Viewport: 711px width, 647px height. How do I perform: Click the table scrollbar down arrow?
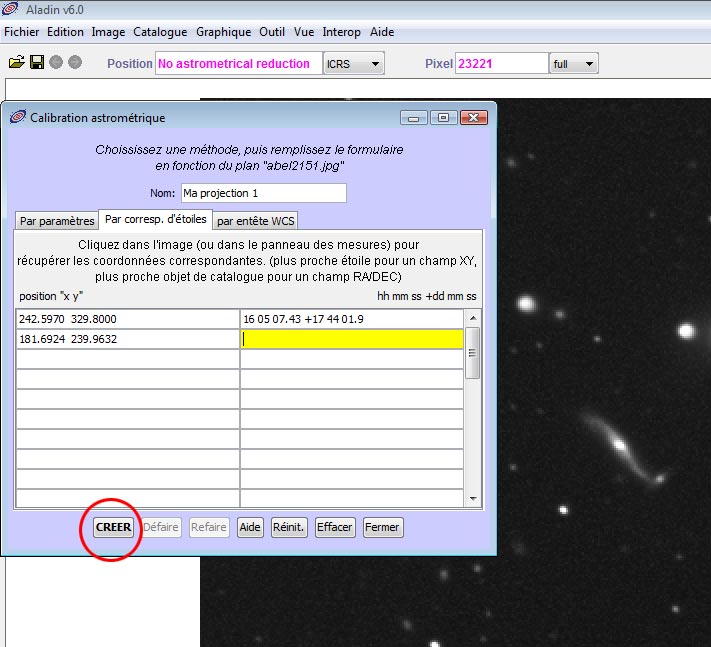pos(473,499)
